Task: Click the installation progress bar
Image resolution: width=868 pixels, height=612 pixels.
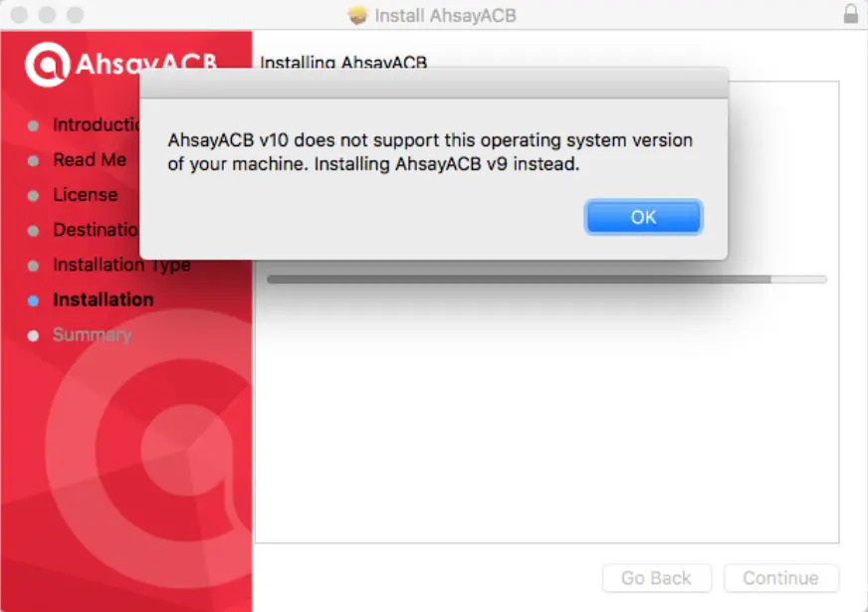Action: [x=546, y=280]
